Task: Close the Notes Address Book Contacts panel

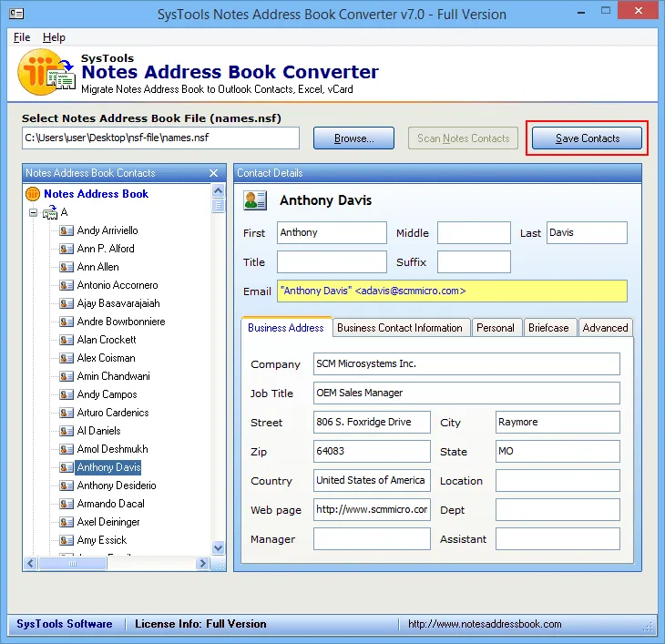Action: [214, 173]
